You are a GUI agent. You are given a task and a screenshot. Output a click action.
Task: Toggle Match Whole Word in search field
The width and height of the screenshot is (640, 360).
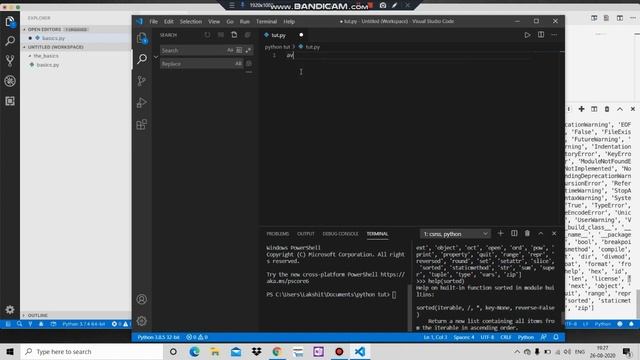tap(239, 50)
